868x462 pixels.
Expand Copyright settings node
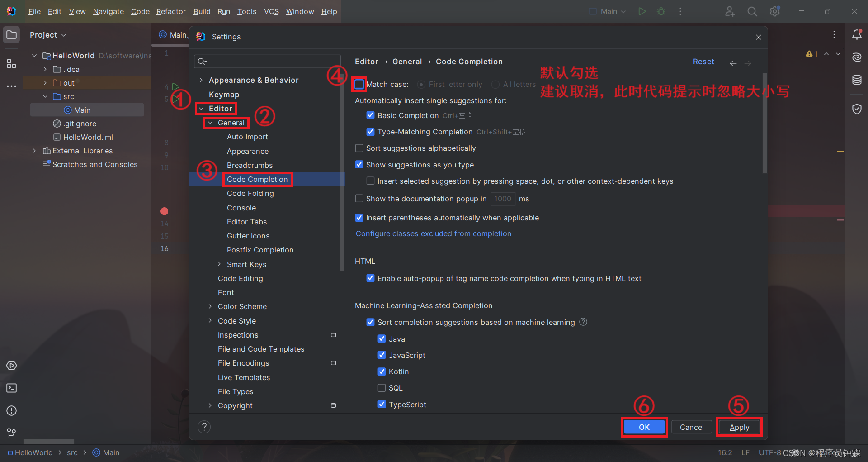210,405
